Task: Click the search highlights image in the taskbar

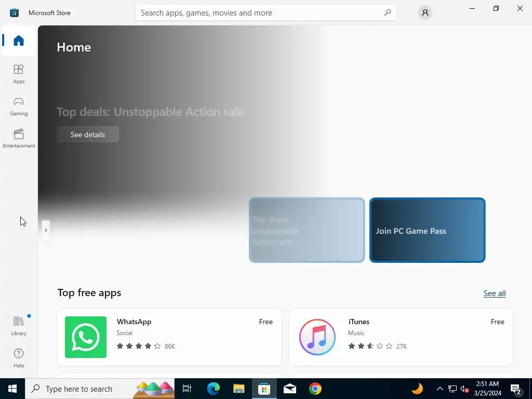Action: (x=154, y=390)
